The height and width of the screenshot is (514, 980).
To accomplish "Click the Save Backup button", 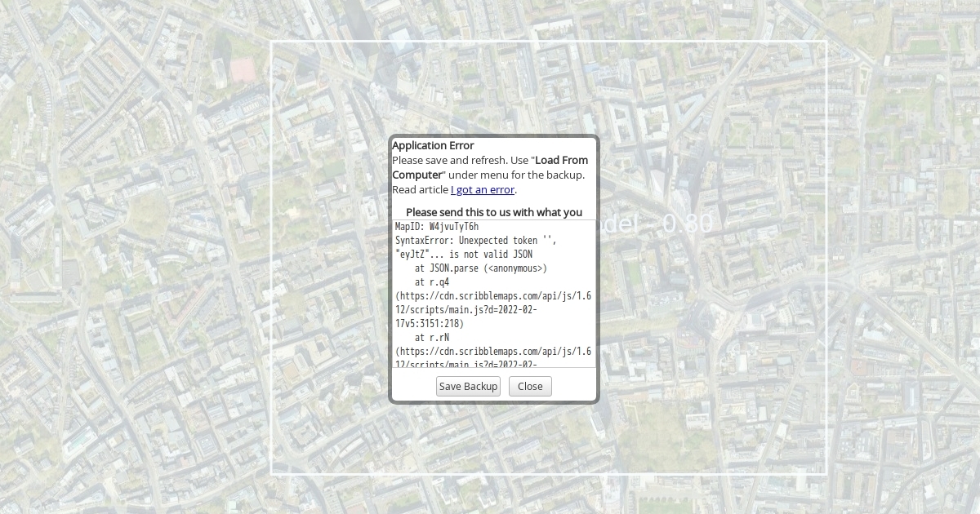I will pos(468,386).
